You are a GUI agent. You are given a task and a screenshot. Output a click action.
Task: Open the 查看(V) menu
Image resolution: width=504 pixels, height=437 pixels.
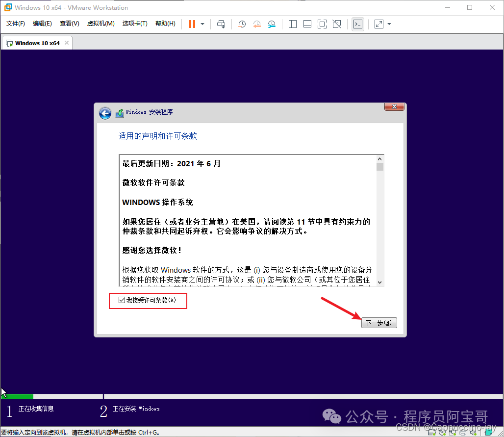pyautogui.click(x=70, y=24)
